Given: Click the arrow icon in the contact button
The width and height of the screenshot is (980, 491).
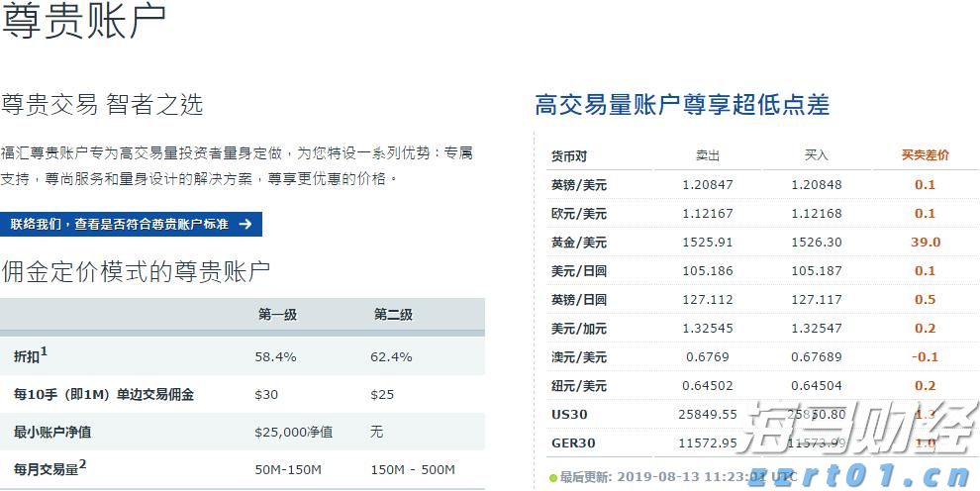Looking at the screenshot, I should [x=245, y=225].
